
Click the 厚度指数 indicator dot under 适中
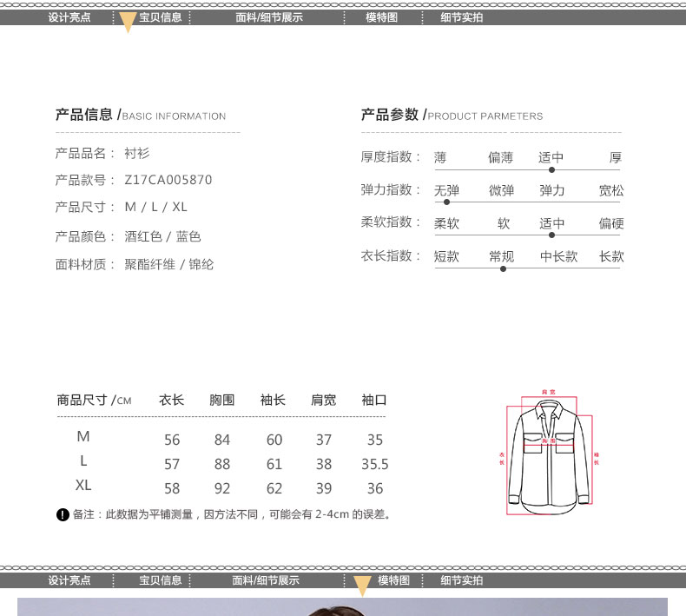pos(551,170)
